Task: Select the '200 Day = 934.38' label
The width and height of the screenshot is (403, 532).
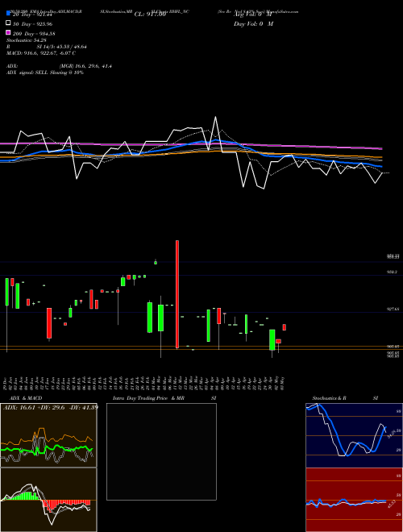Action: pyautogui.click(x=34, y=34)
